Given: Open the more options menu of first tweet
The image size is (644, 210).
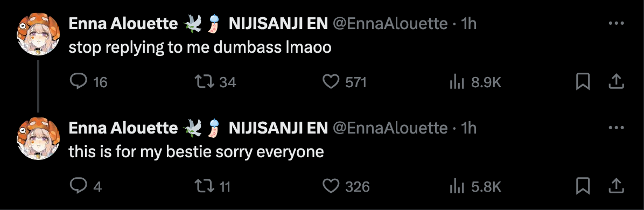Looking at the screenshot, I should pos(616,24).
